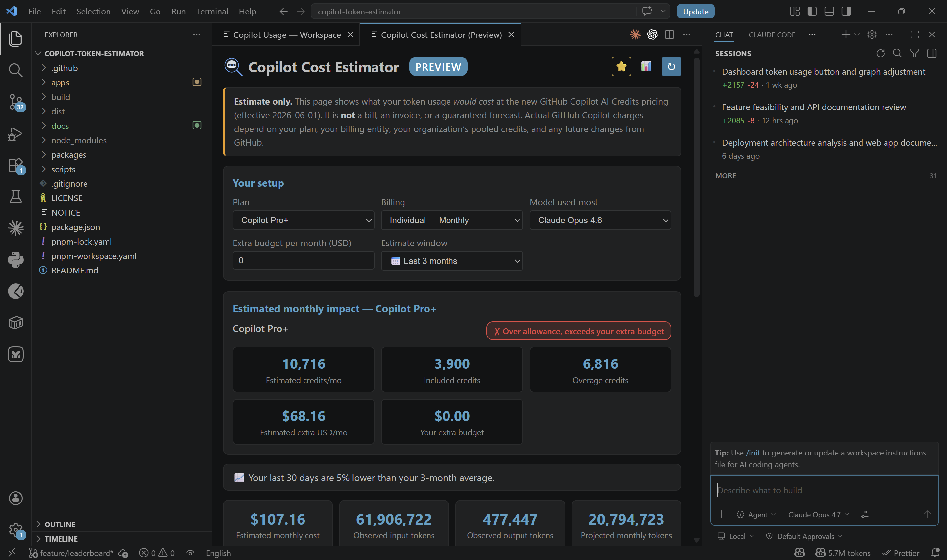
Task: Open the Billing dropdown Individual — Monthly
Action: coord(452,220)
